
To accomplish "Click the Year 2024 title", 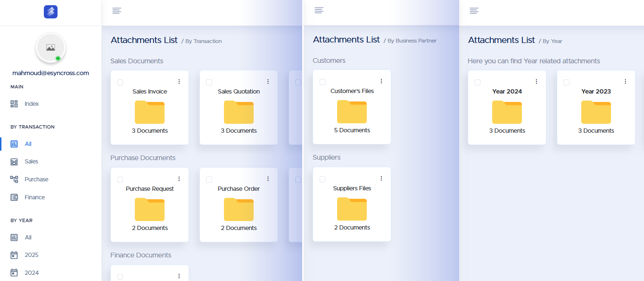I will (x=507, y=92).
